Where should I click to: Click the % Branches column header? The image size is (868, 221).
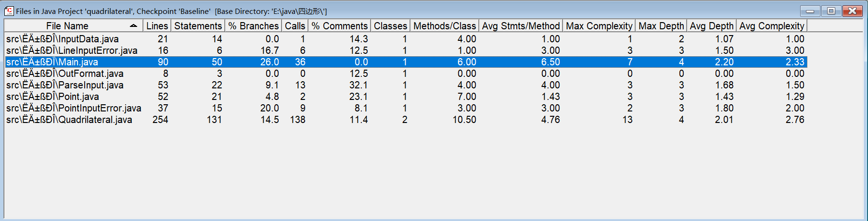(253, 26)
